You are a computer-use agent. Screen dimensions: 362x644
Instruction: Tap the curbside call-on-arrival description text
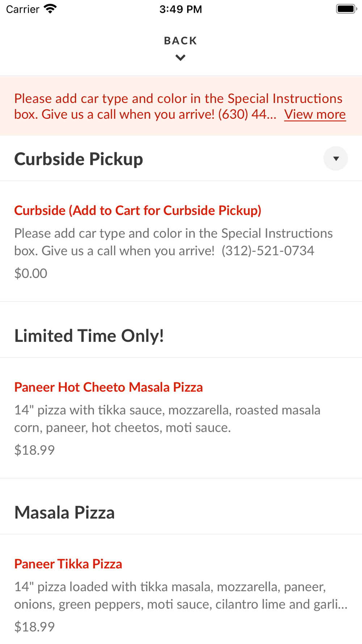click(173, 242)
